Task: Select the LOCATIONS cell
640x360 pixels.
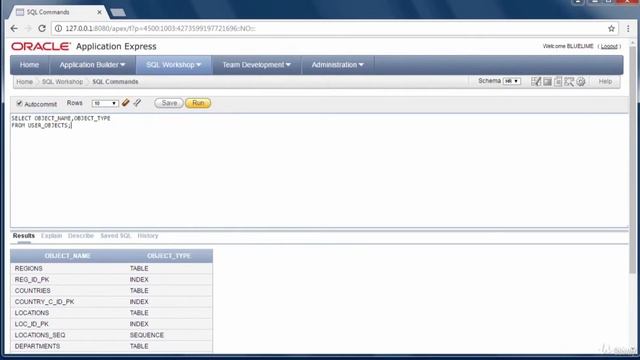Action: (32, 313)
